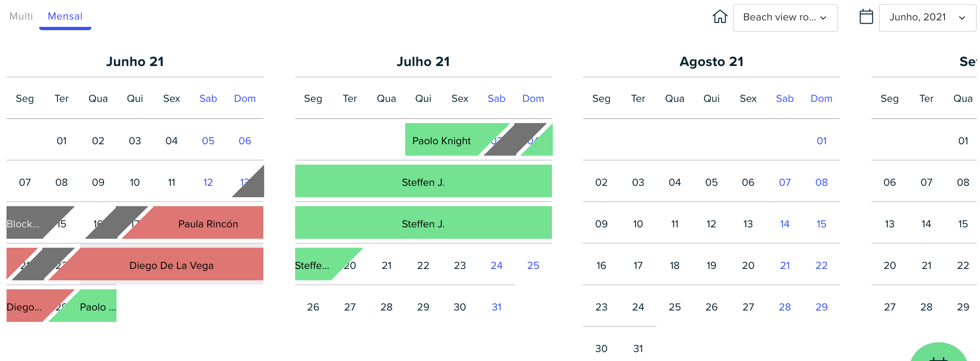Select date 15 in Agosto 21
The width and height of the screenshot is (980, 361).
coord(821,224)
